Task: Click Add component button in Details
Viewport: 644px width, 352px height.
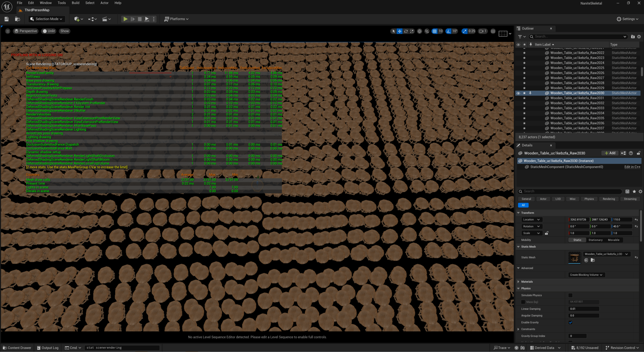Action: click(x=610, y=153)
